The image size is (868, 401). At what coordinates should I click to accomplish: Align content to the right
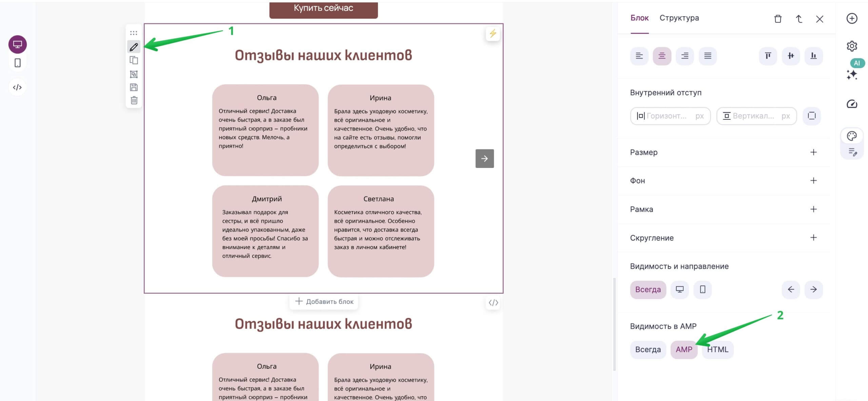point(685,56)
